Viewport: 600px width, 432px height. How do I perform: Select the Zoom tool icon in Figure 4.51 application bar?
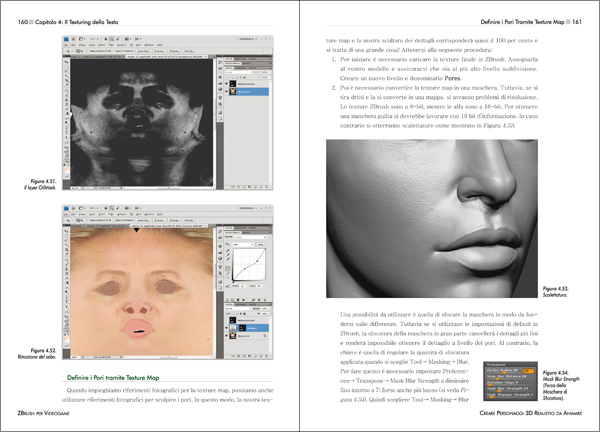(112, 39)
